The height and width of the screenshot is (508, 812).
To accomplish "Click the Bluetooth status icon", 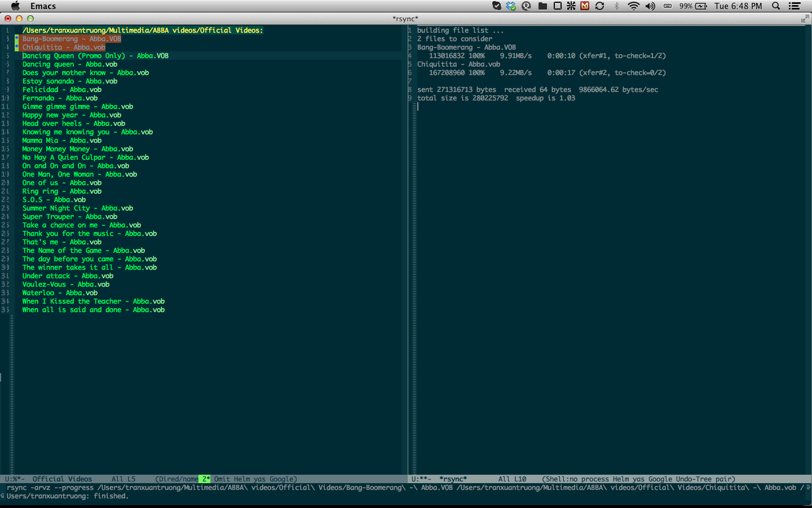I will 616,6.
